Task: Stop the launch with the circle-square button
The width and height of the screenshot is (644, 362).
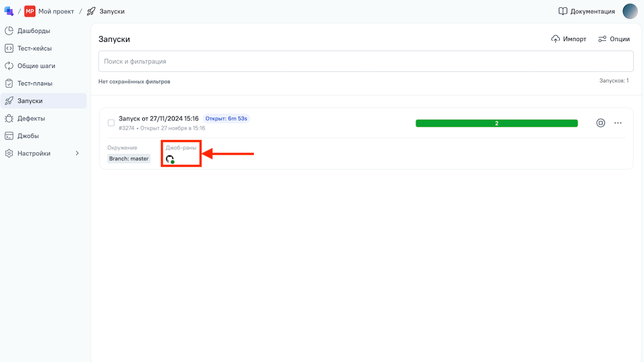Action: [600, 123]
